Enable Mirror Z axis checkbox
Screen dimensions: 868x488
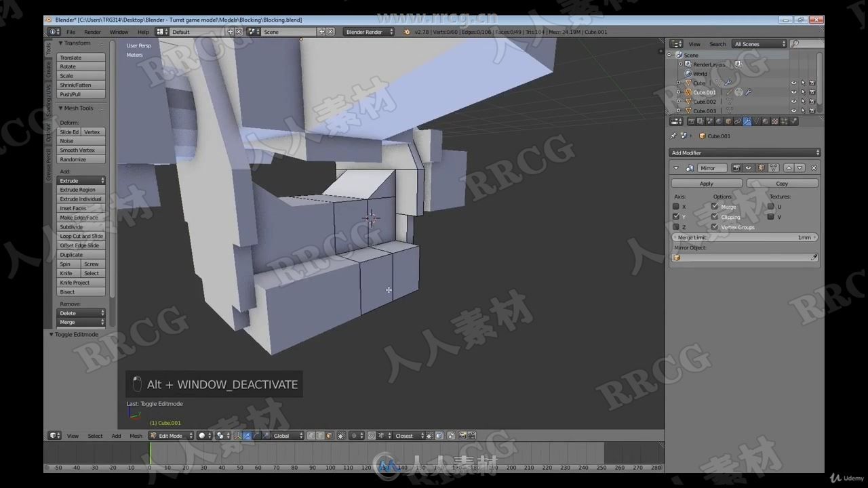pyautogui.click(x=676, y=227)
